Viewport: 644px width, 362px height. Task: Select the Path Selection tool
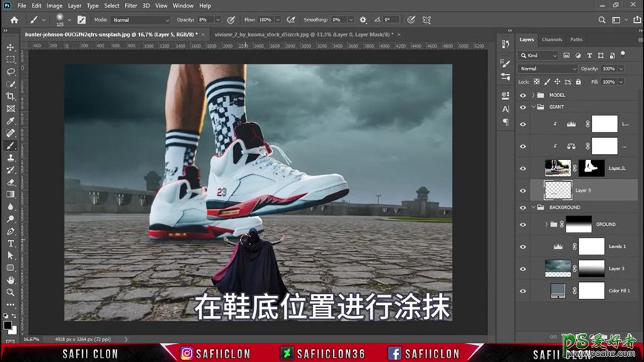coord(10,255)
